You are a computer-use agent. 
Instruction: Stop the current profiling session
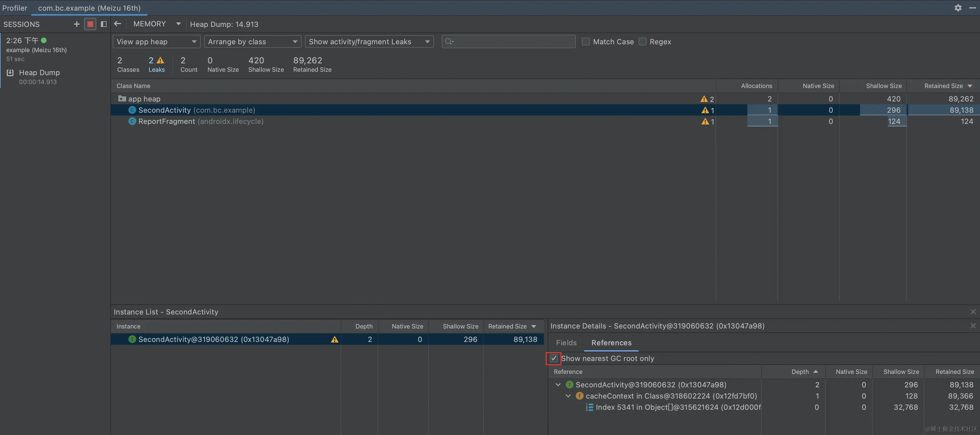[90, 24]
